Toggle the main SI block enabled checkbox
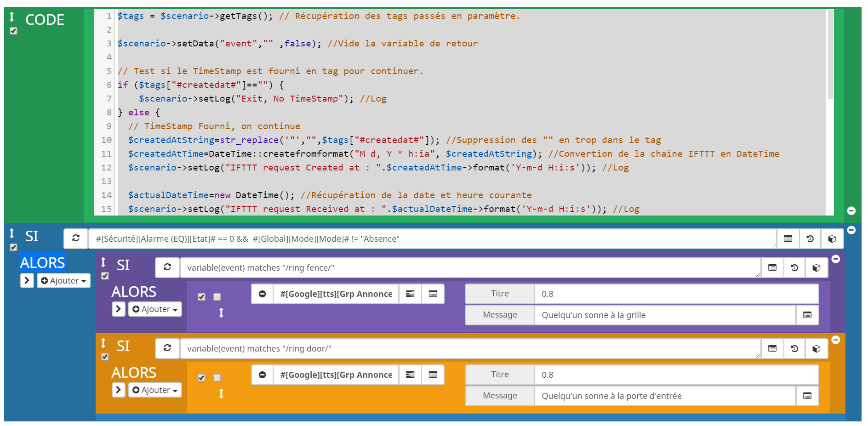868x426 pixels. point(13,247)
